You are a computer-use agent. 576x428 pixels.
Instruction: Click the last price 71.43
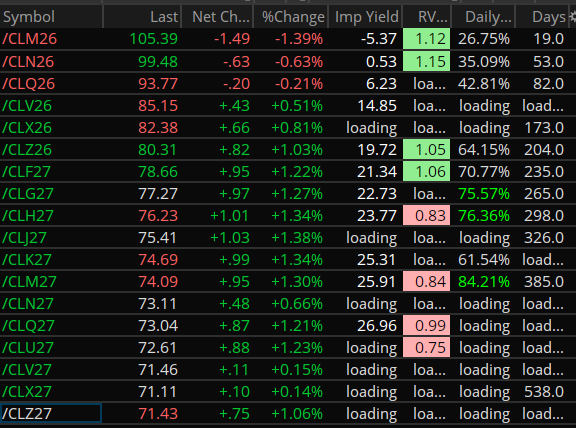[x=158, y=414]
